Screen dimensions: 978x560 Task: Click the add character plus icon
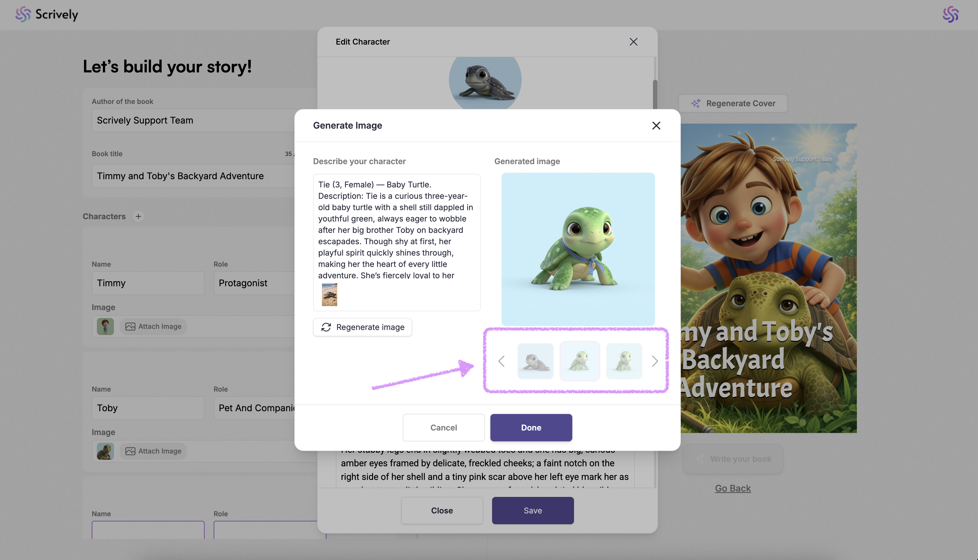[138, 217]
